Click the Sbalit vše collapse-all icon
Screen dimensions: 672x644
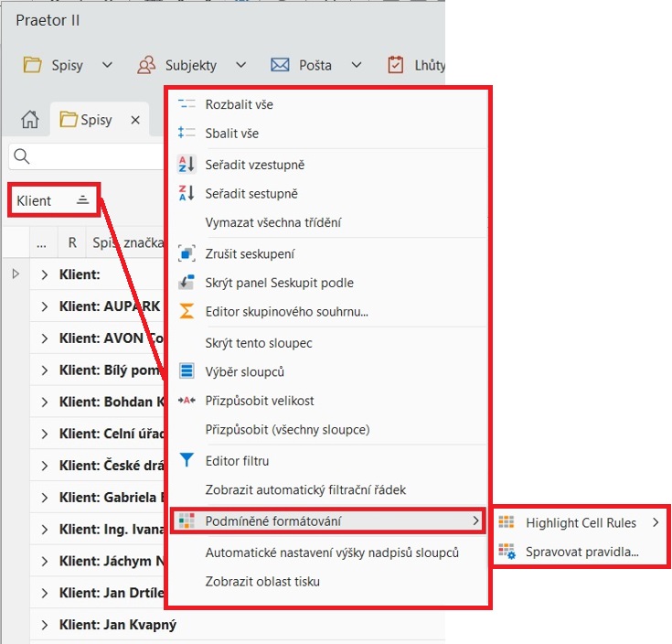pos(187,134)
